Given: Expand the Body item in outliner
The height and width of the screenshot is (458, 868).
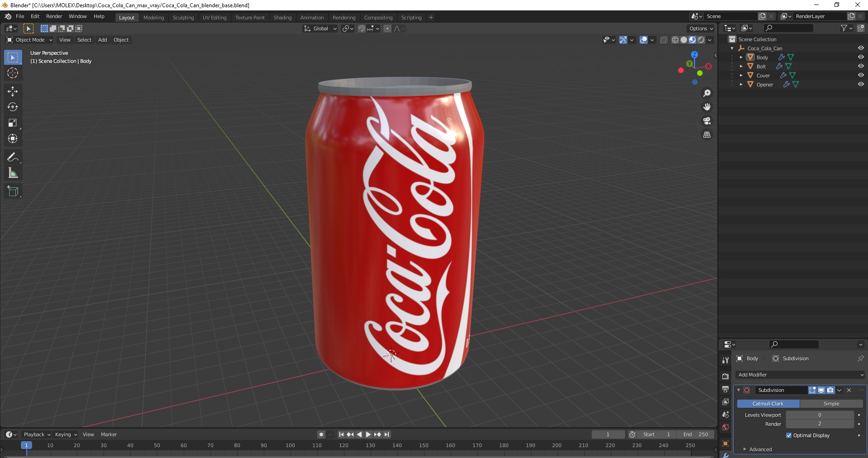Looking at the screenshot, I should [x=741, y=57].
